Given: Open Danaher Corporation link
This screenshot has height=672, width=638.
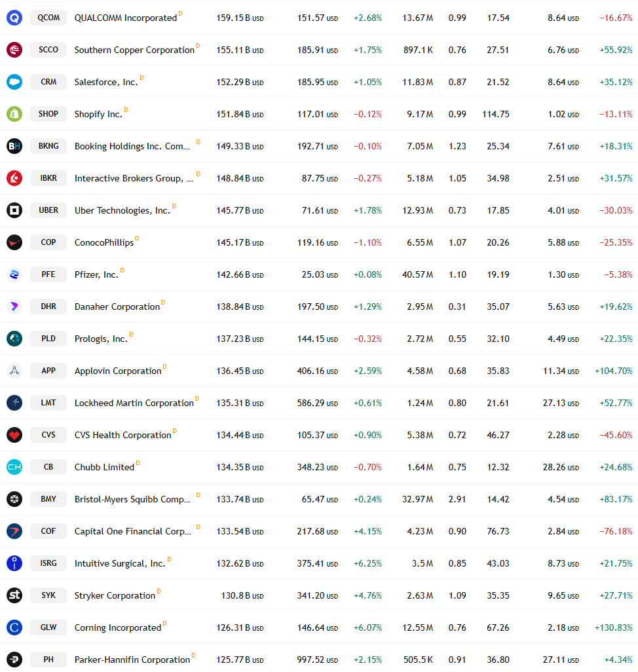Looking at the screenshot, I should point(117,307).
